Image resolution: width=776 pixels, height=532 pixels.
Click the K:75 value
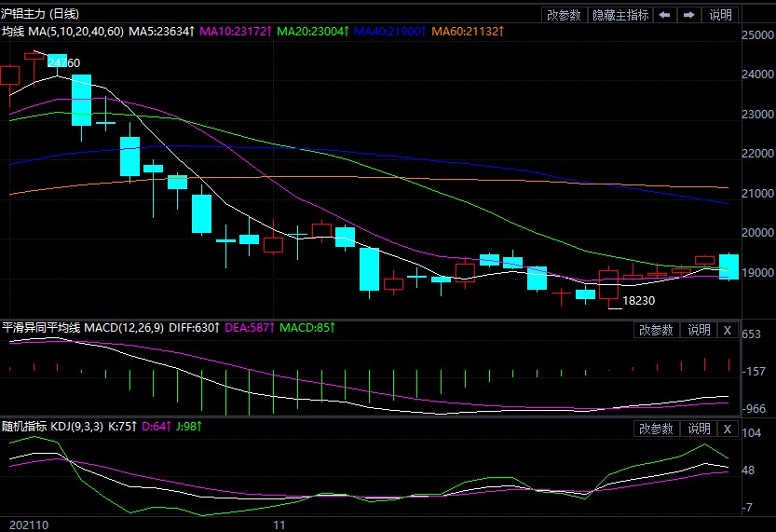coord(122,426)
